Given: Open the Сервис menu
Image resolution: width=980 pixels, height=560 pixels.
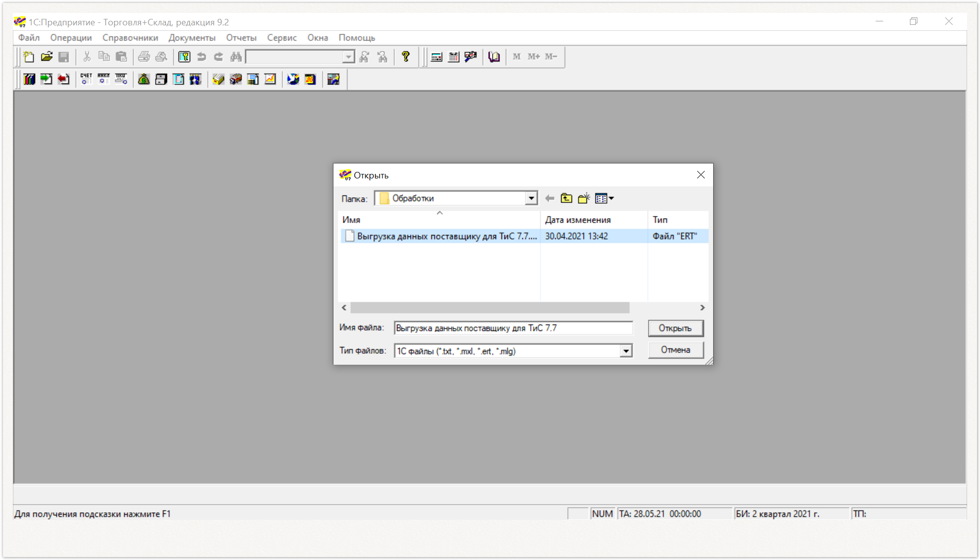Looking at the screenshot, I should click(282, 38).
